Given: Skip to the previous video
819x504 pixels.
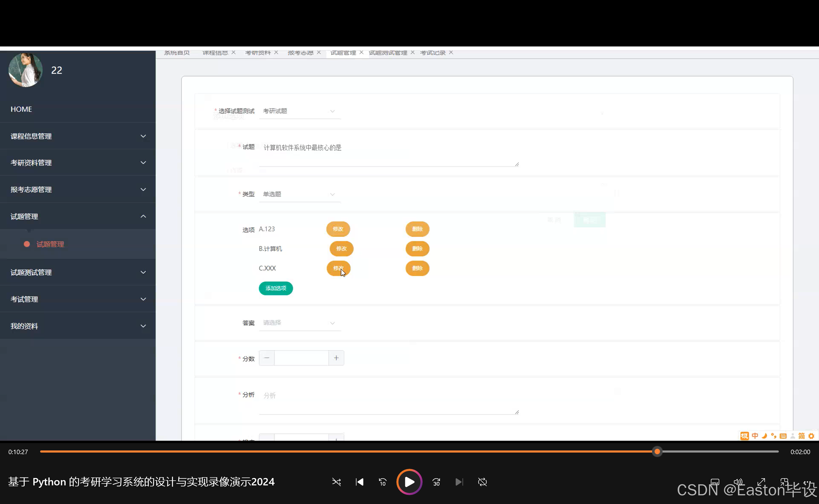Looking at the screenshot, I should (x=359, y=482).
